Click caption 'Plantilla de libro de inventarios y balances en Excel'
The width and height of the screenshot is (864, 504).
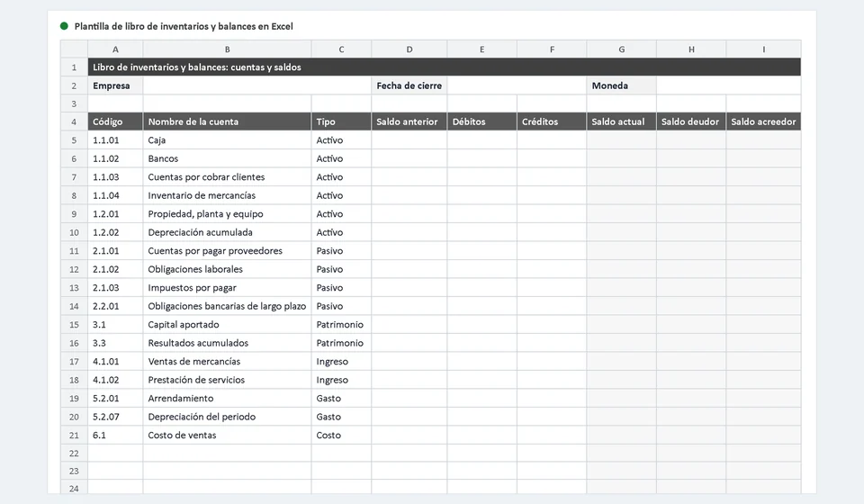click(x=184, y=26)
